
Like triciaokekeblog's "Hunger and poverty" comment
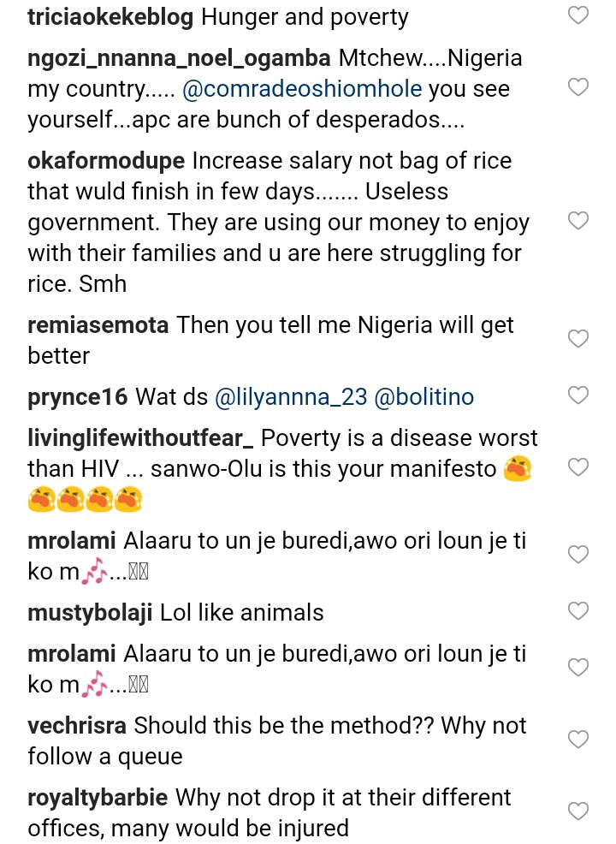click(x=578, y=15)
